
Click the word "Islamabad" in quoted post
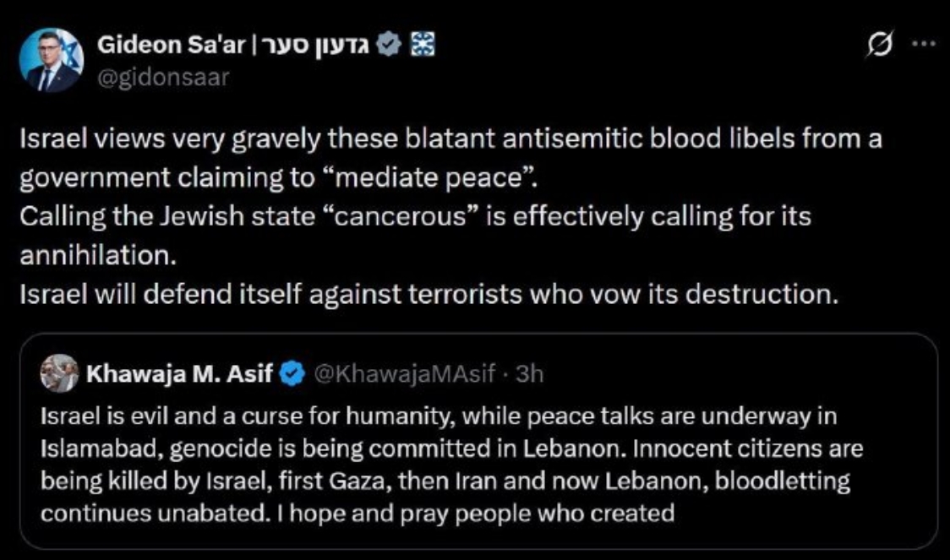pyautogui.click(x=99, y=448)
